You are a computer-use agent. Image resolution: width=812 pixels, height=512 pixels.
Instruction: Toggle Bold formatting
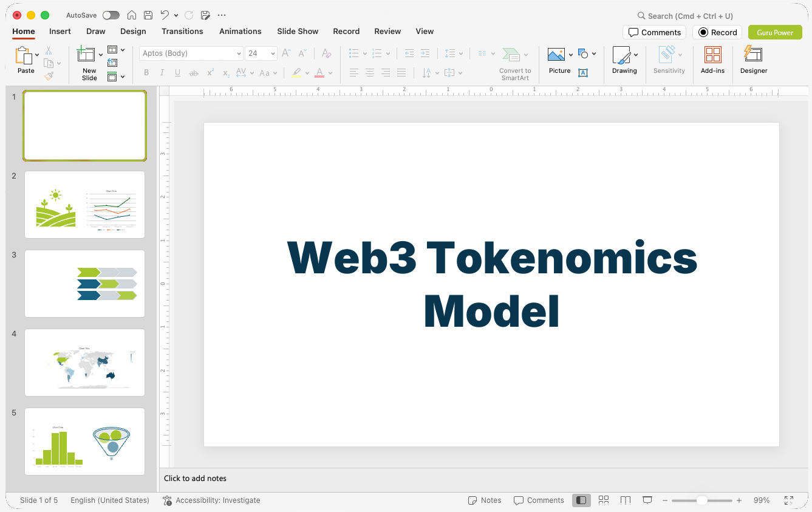point(146,73)
